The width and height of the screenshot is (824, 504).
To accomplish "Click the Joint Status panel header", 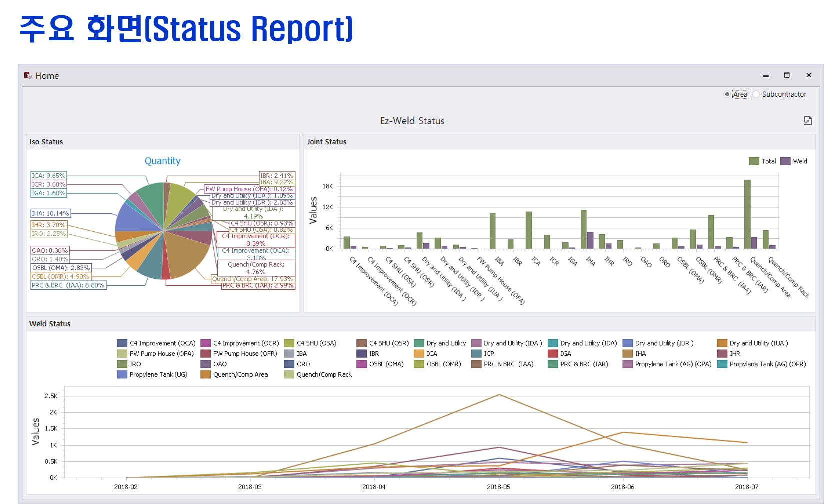I will click(326, 142).
